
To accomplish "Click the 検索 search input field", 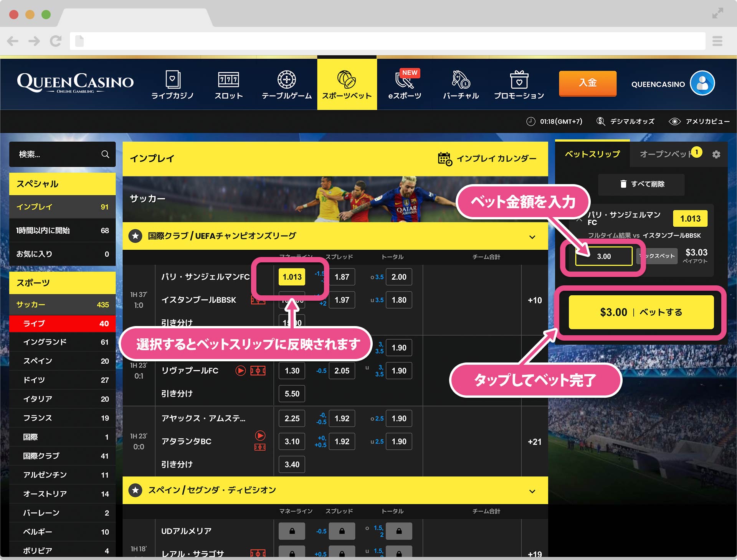I will (62, 154).
